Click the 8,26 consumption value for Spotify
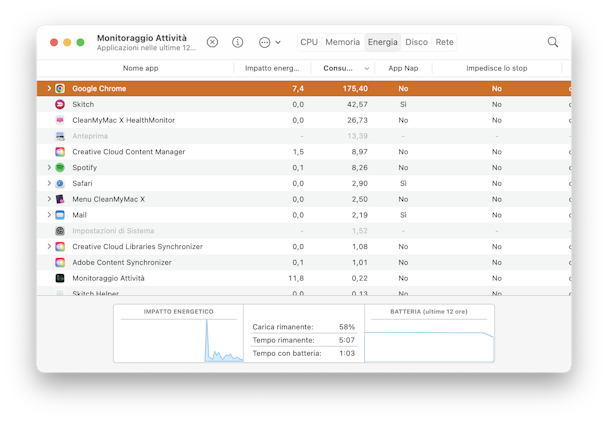 359,167
